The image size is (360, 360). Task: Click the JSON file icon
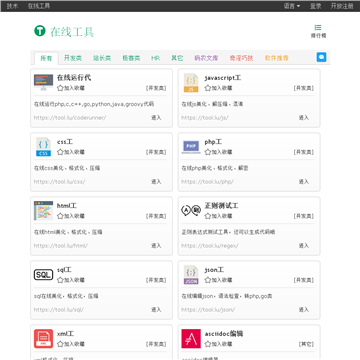pos(191,275)
